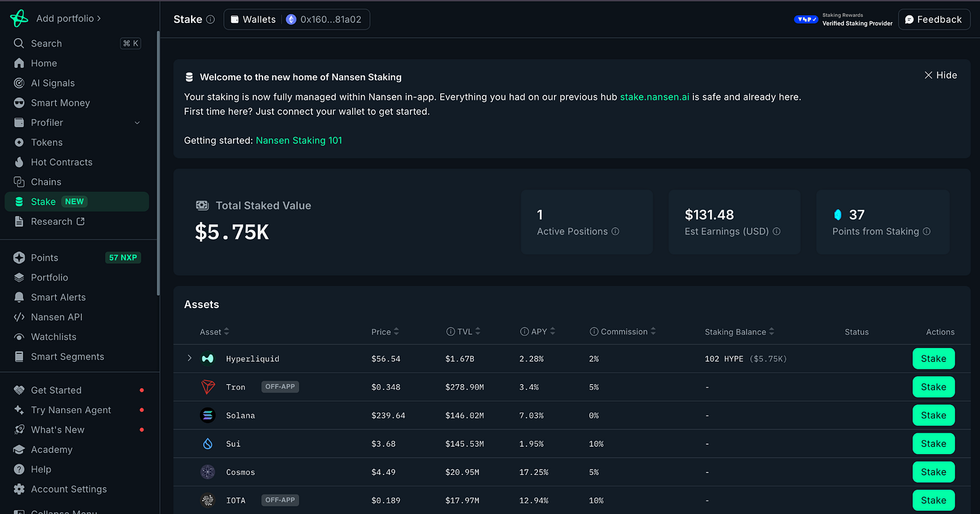
Task: Sort the table by Price column
Action: (385, 332)
